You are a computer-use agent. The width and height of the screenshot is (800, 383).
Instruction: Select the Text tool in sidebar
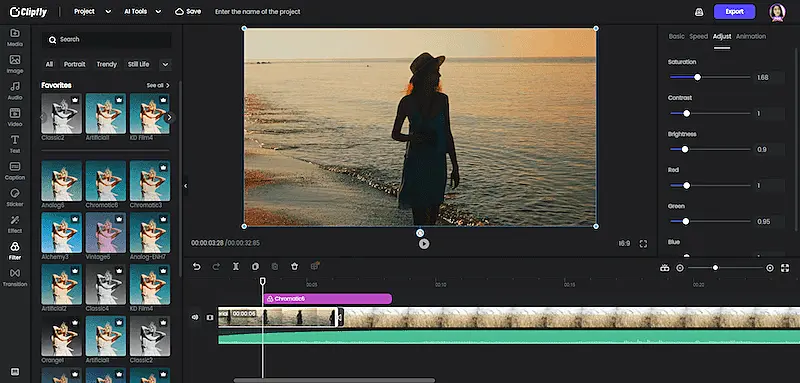click(x=15, y=144)
